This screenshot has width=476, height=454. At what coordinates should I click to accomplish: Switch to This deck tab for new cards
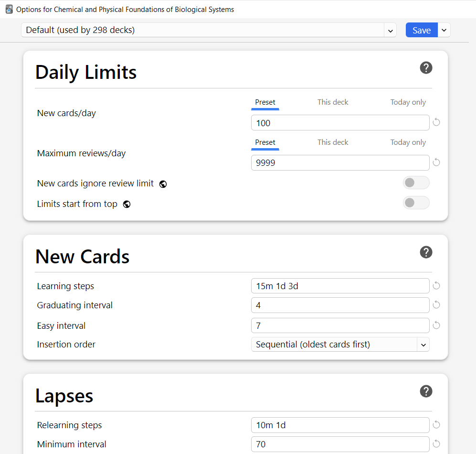(333, 102)
